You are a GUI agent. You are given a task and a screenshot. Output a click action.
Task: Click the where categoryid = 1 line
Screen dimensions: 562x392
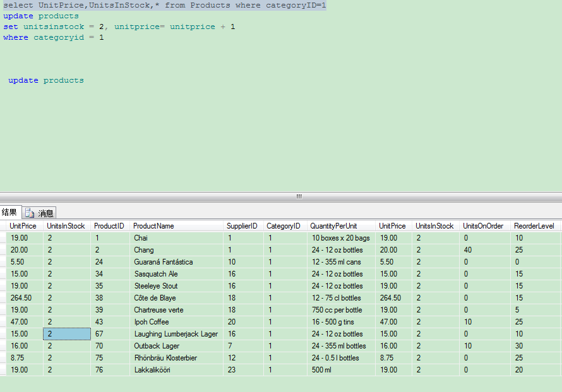[x=54, y=38]
